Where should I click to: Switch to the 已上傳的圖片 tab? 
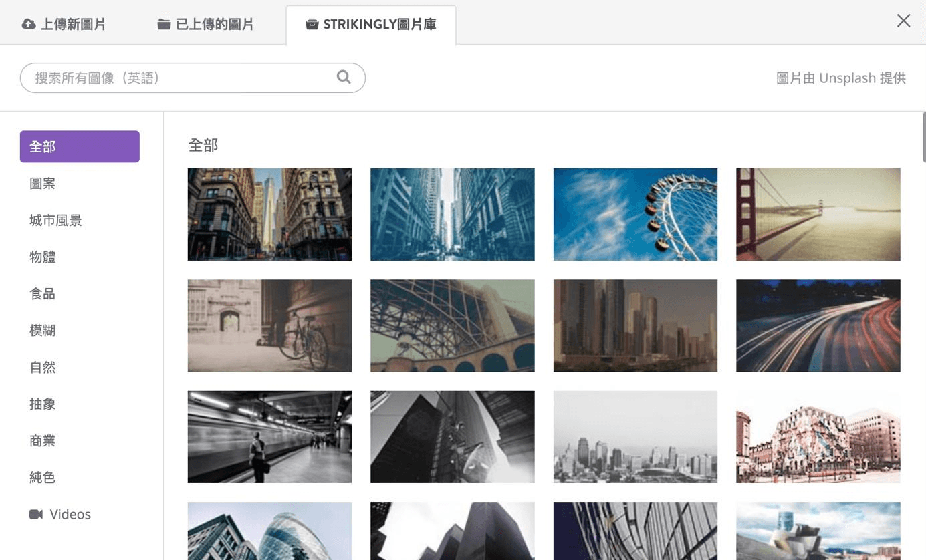click(x=206, y=23)
